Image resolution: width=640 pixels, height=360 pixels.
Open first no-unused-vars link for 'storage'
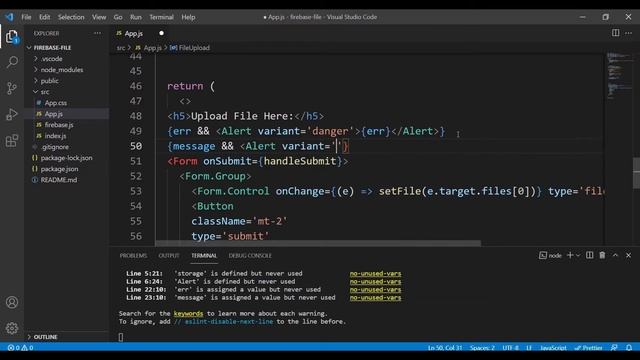tap(375, 273)
